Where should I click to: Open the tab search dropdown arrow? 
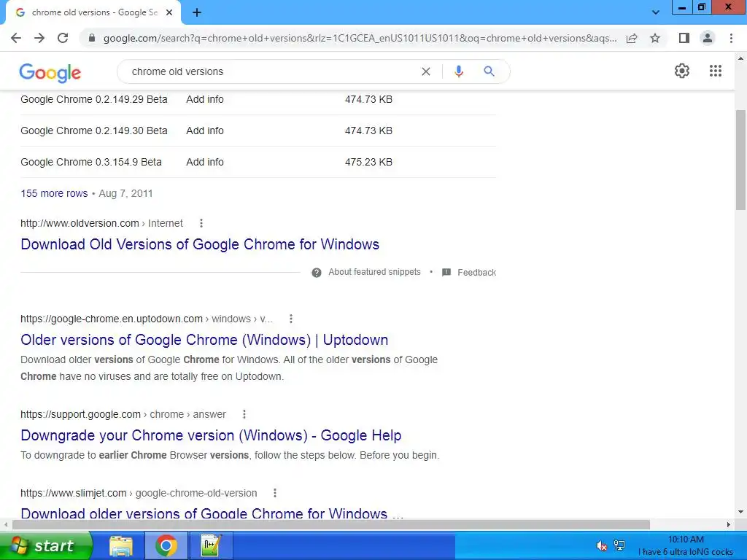pyautogui.click(x=656, y=12)
